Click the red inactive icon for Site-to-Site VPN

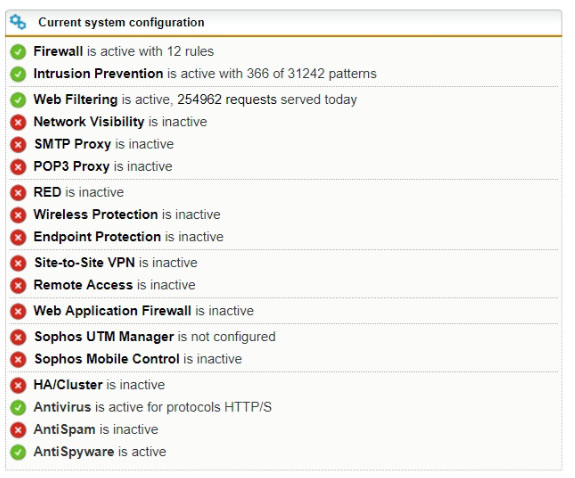[18, 263]
